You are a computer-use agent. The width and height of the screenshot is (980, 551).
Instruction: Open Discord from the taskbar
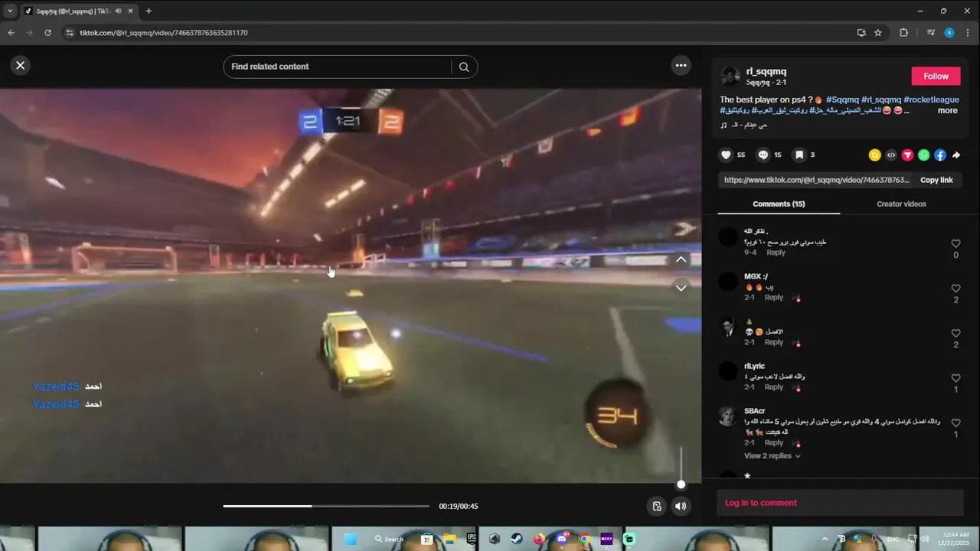pyautogui.click(x=562, y=539)
